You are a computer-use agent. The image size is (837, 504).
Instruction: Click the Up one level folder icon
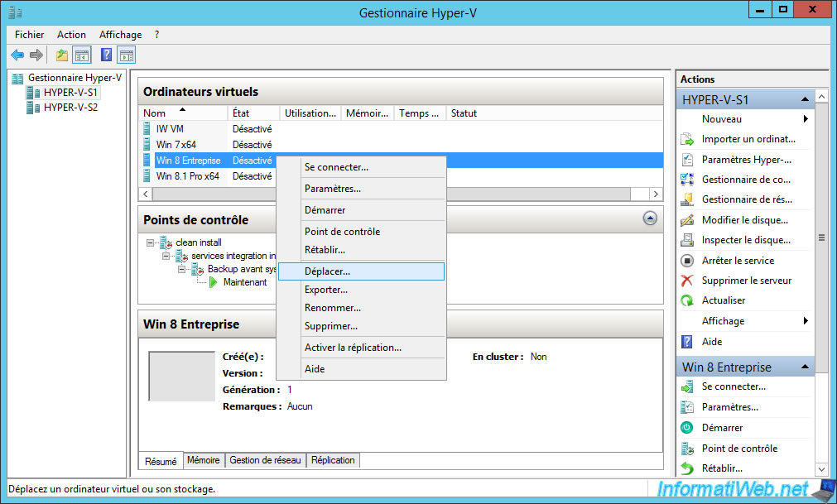[x=62, y=55]
